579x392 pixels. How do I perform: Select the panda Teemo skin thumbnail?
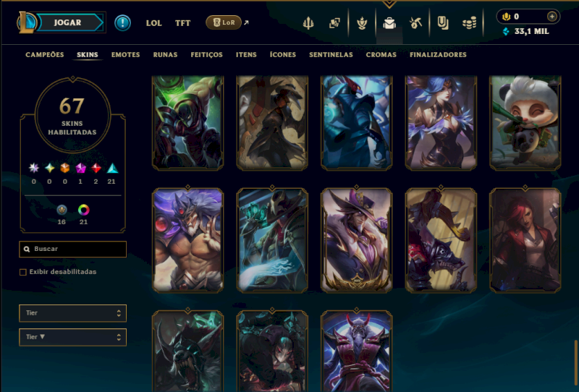tap(525, 122)
